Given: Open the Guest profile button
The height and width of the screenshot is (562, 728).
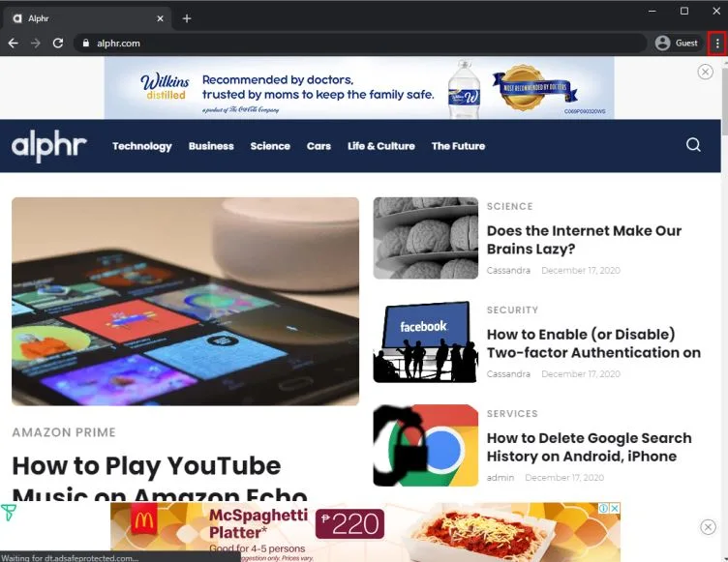Looking at the screenshot, I should 677,43.
